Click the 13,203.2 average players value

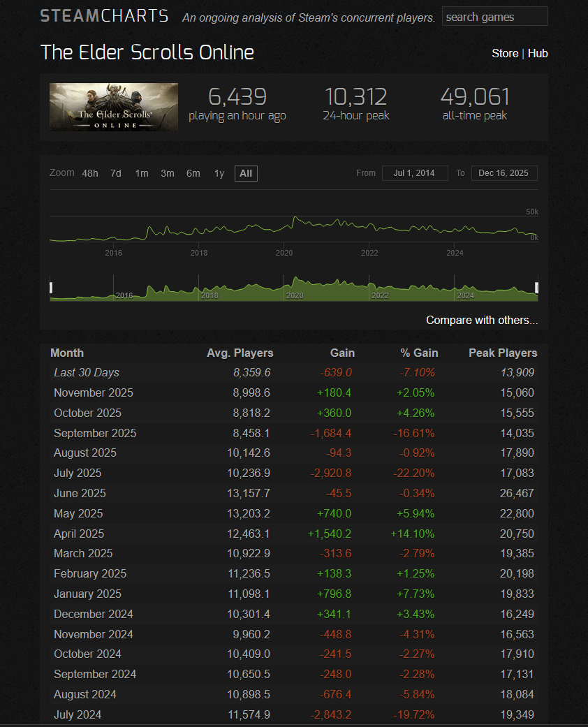click(x=248, y=514)
